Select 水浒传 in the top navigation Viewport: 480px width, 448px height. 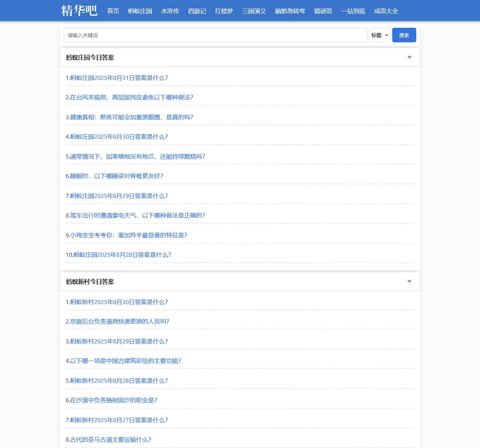[x=170, y=11]
